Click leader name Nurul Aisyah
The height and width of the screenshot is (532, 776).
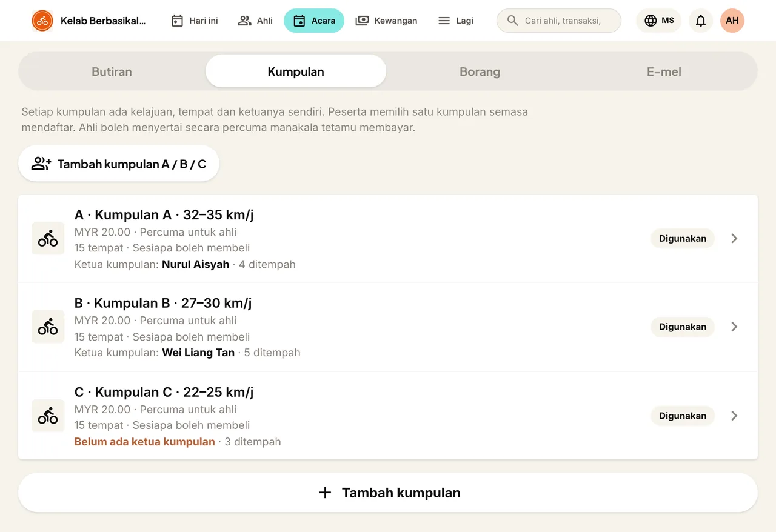click(x=196, y=264)
